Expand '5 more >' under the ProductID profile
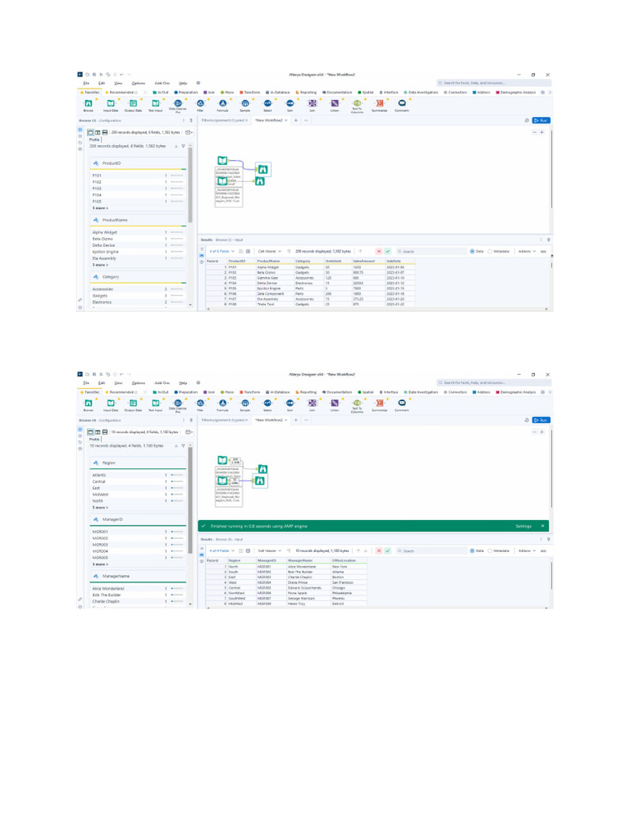Viewport: 630px width, 840px height. (x=100, y=208)
